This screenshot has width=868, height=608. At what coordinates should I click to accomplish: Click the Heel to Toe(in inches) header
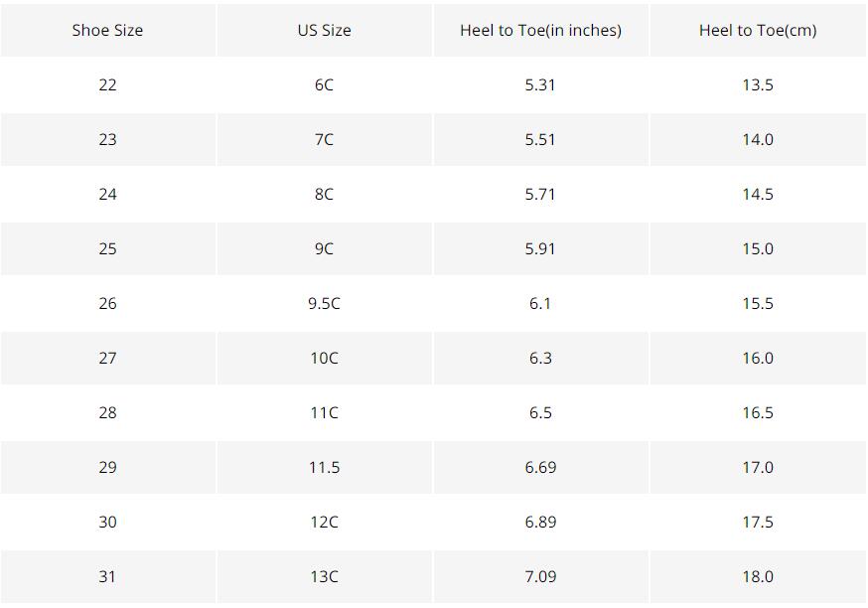540,30
